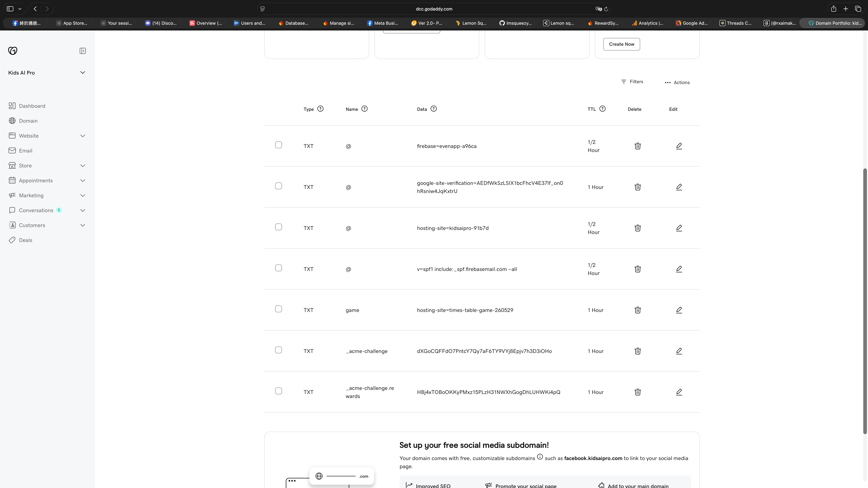
Task: Open the Safari sidebar options dropdown arrow
Action: coord(20,9)
